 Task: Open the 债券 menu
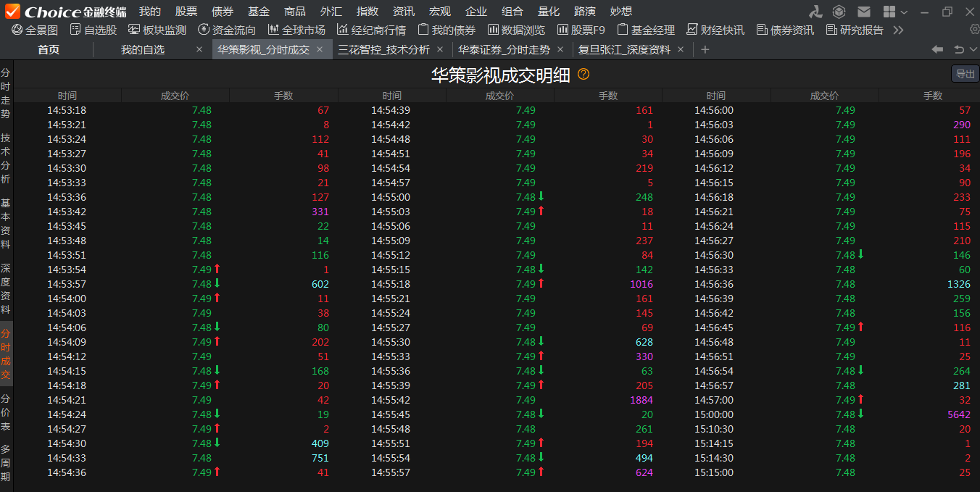pyautogui.click(x=223, y=12)
